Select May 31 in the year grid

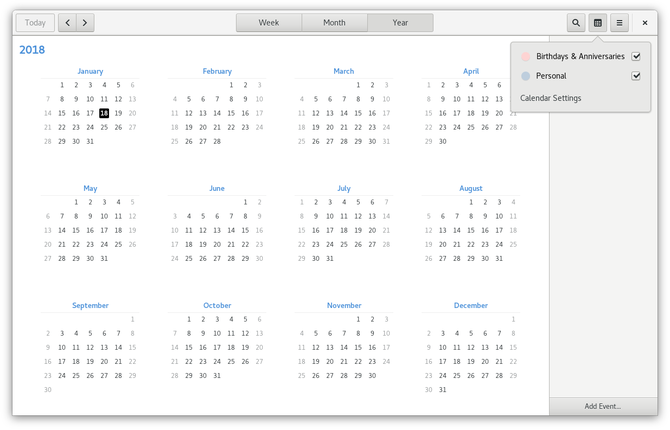(104, 258)
